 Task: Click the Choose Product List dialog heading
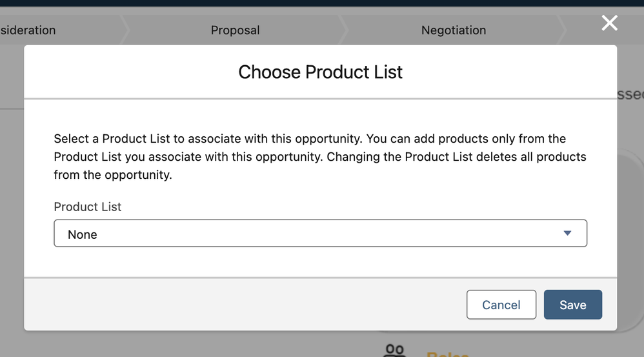tap(320, 72)
